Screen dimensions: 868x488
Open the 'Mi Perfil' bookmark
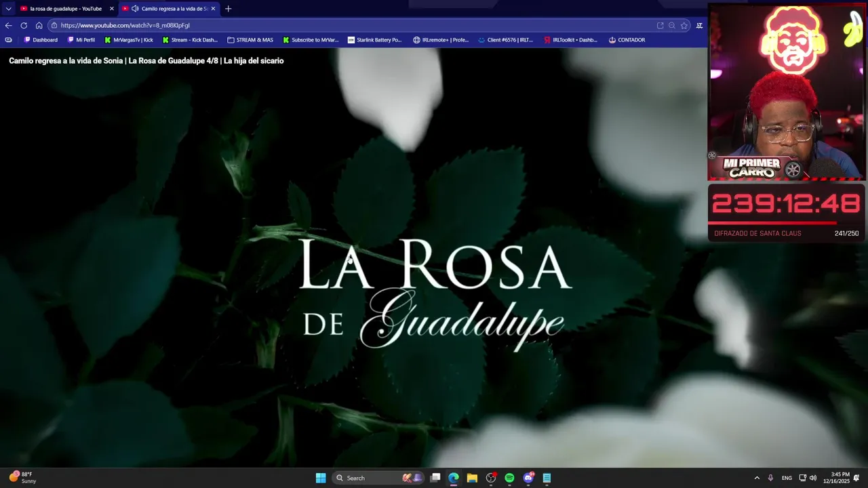click(81, 40)
